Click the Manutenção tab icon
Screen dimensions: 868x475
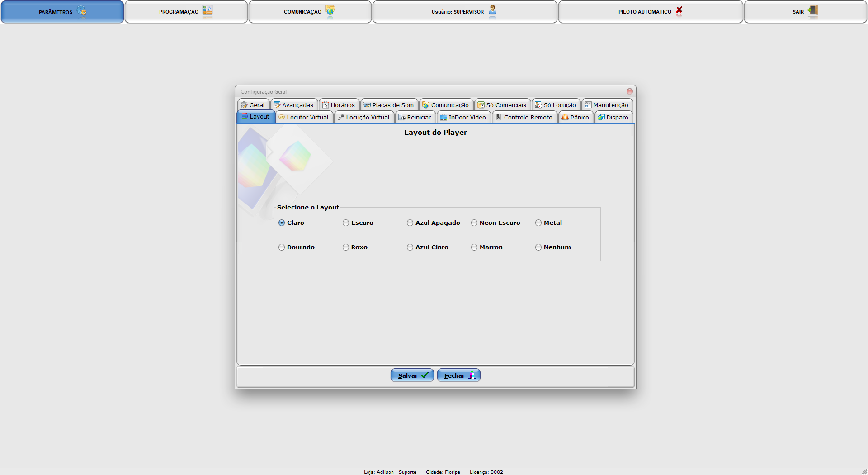[588, 105]
